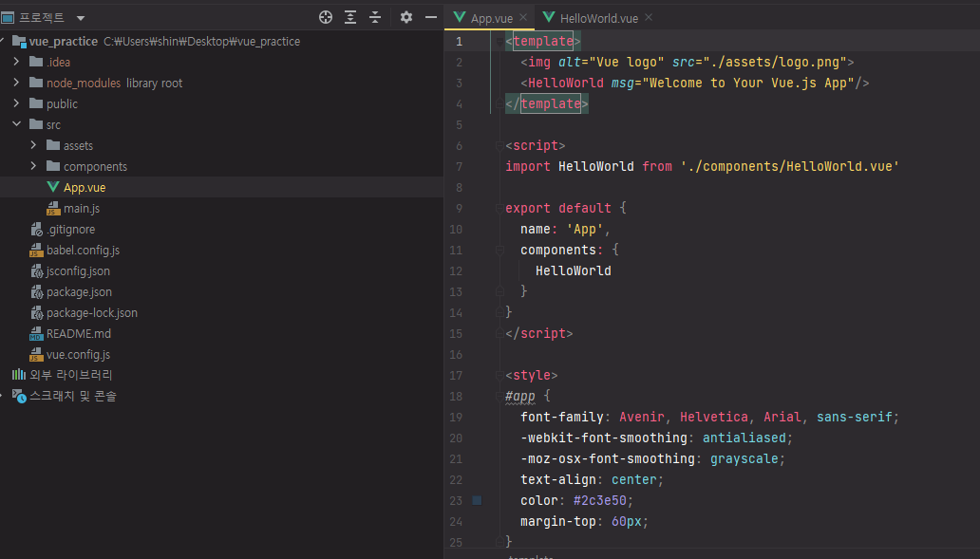Screen dimensions: 980x559
Task: Click the grayscale value on line 21
Action: click(744, 458)
